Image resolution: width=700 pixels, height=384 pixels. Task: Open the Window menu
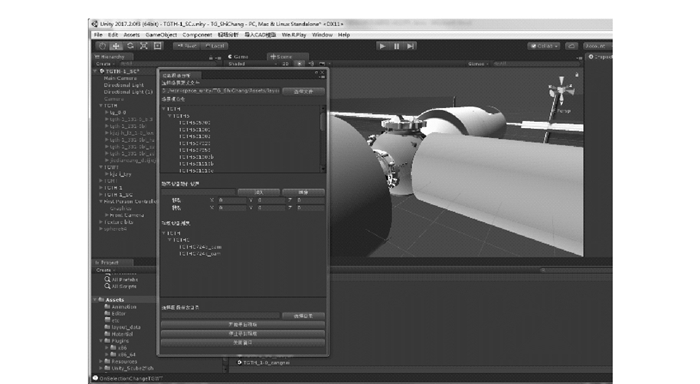coord(322,35)
